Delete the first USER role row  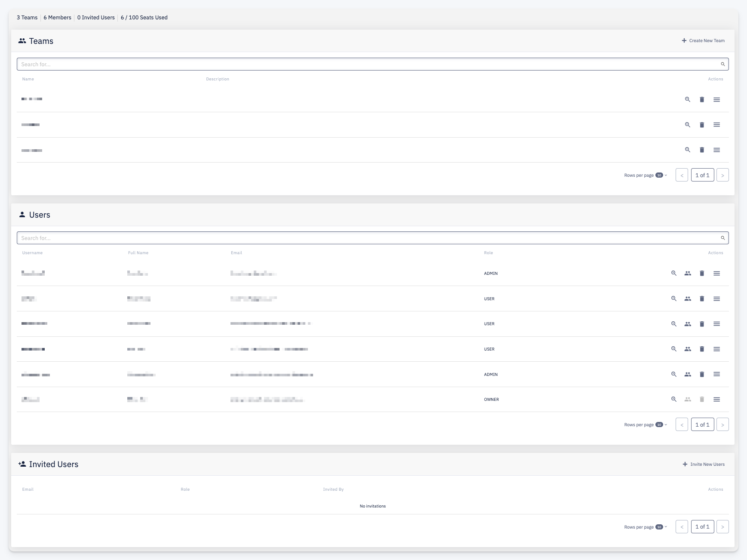click(702, 298)
